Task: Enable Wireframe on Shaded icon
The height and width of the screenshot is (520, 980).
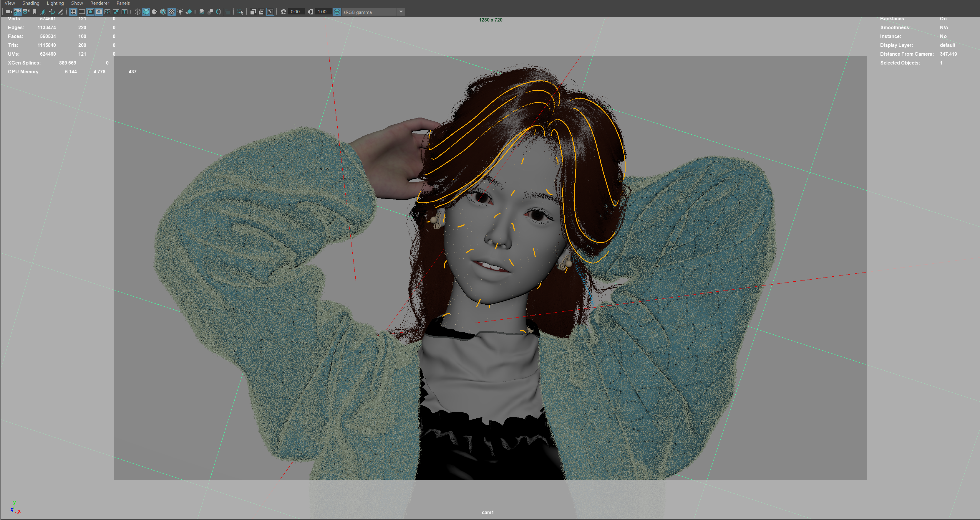Action: coord(163,12)
